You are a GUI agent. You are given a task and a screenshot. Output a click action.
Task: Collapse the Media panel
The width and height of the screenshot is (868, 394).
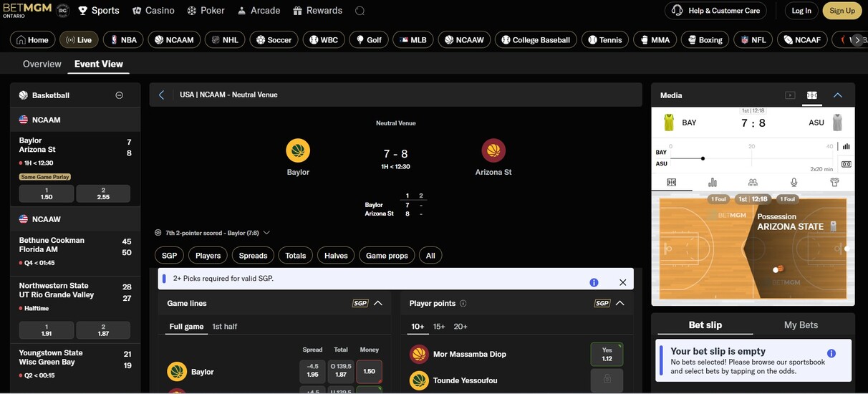pos(838,95)
